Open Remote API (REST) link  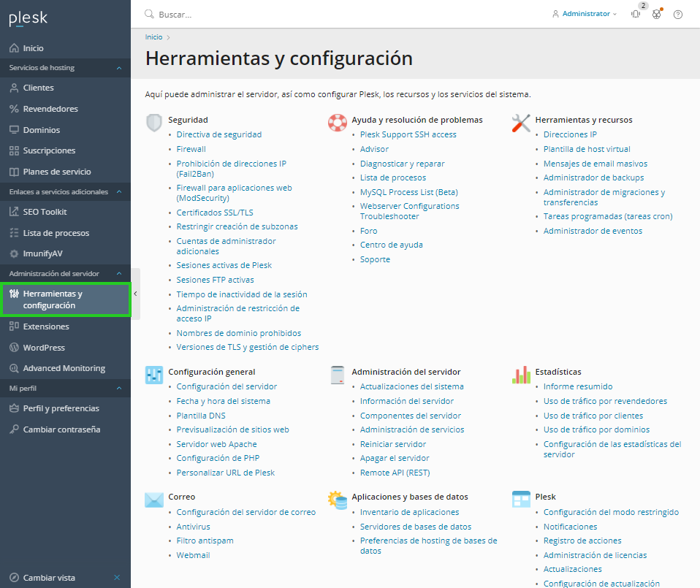coord(395,473)
